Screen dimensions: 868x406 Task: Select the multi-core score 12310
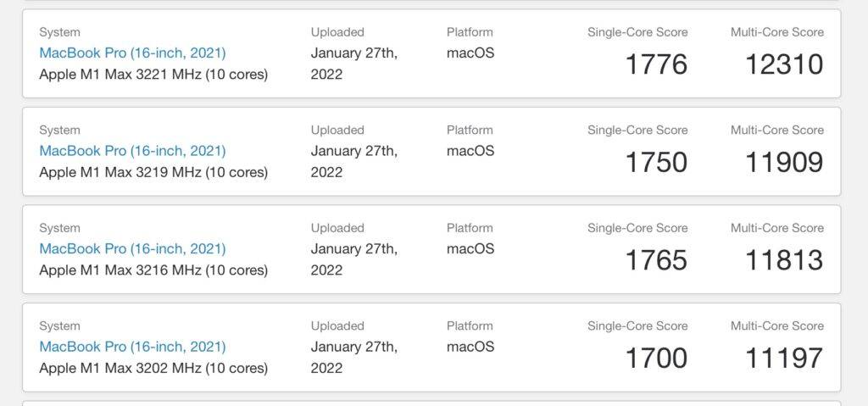[784, 64]
